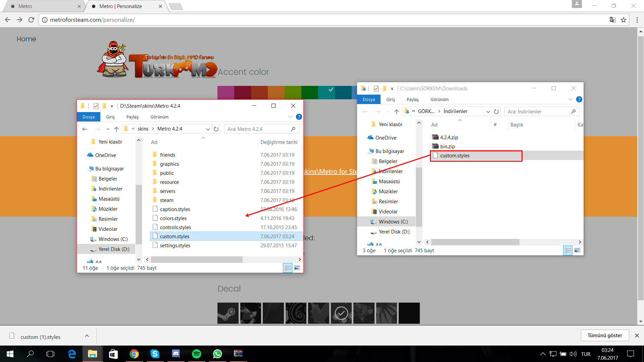Open Görünüm tab in Downloads window
644x362 pixels.
(440, 99)
